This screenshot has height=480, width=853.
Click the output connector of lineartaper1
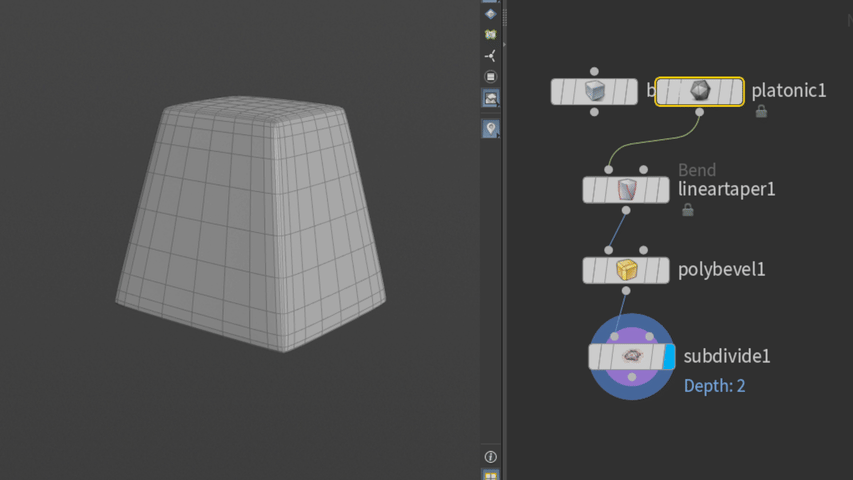tap(626, 210)
